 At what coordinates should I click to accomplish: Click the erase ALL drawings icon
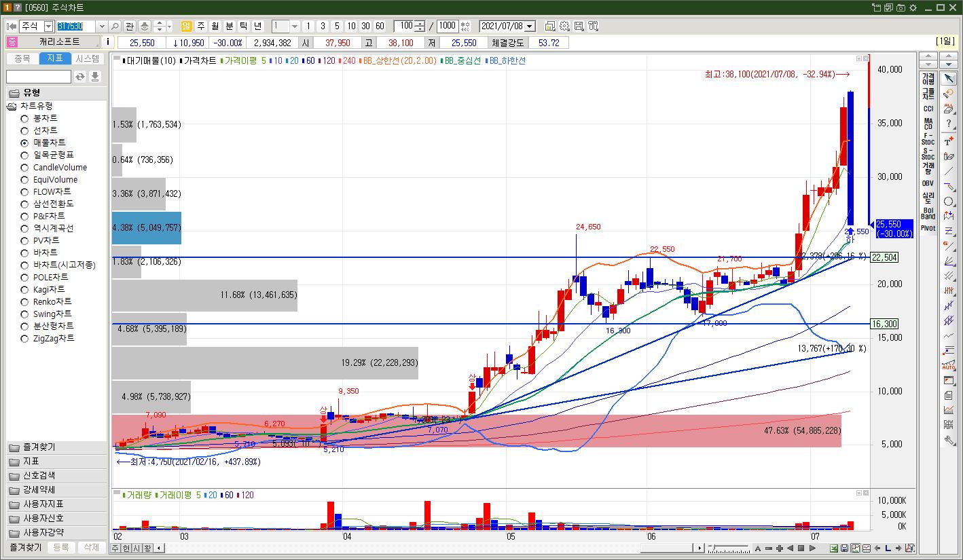949,108
